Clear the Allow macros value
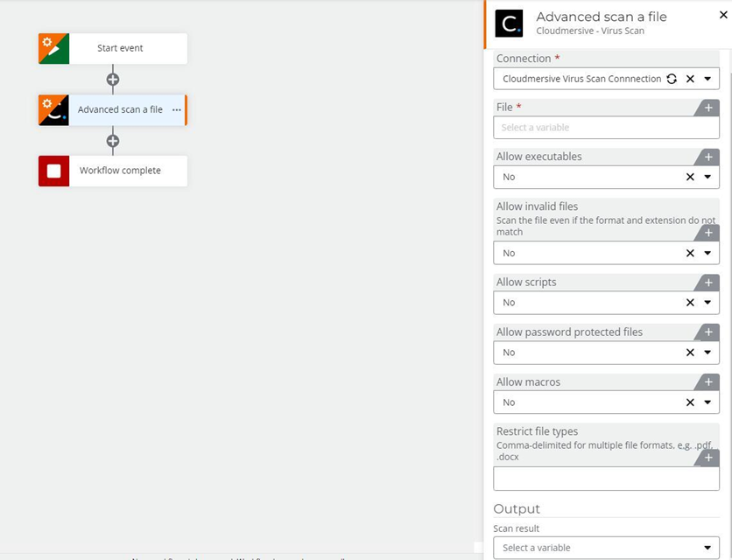 [x=690, y=402]
